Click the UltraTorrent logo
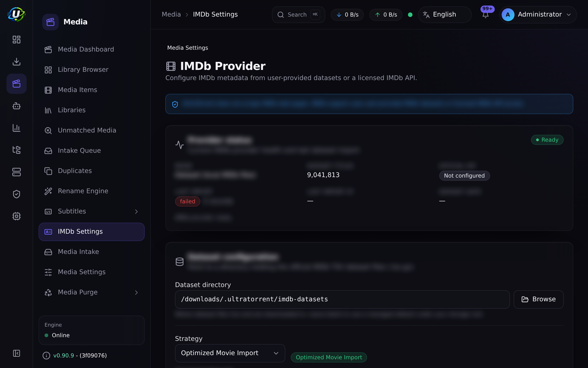The width and height of the screenshot is (588, 368). point(16,14)
